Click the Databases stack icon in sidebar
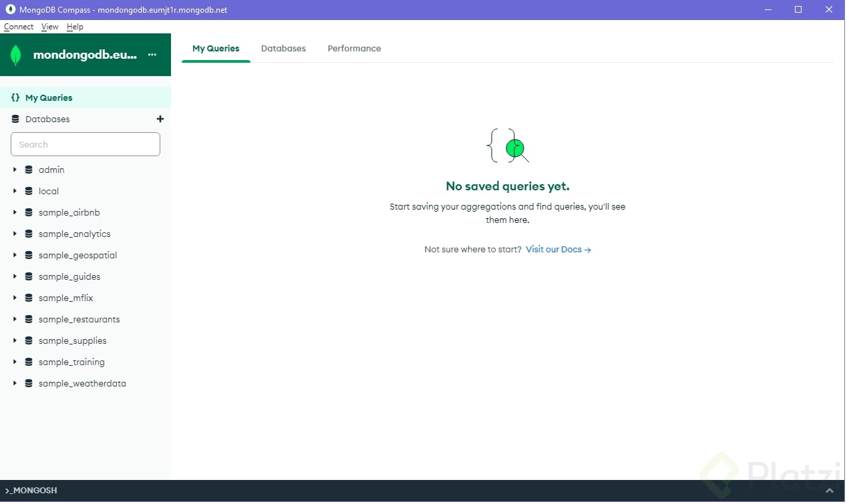Image resolution: width=849 pixels, height=504 pixels. 15,119
